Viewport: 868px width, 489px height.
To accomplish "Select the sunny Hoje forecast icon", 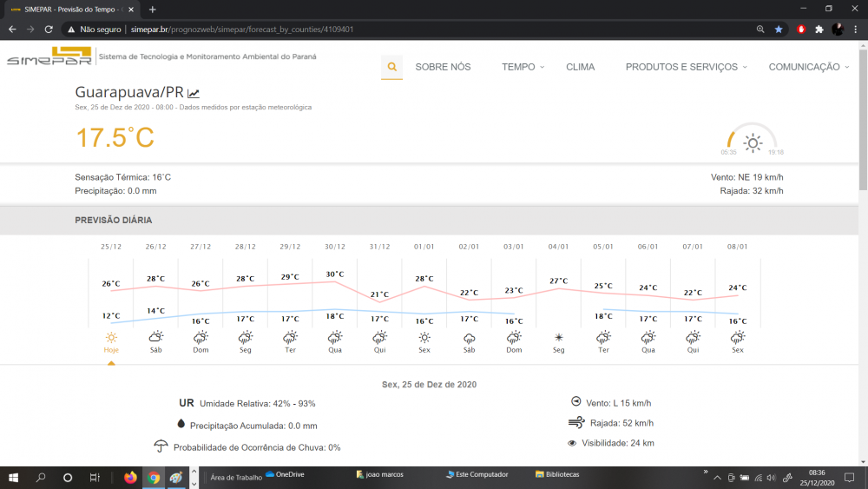I will coord(111,337).
